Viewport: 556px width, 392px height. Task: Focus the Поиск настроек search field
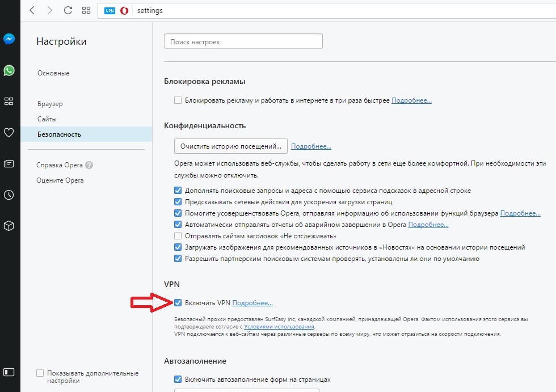pyautogui.click(x=243, y=41)
